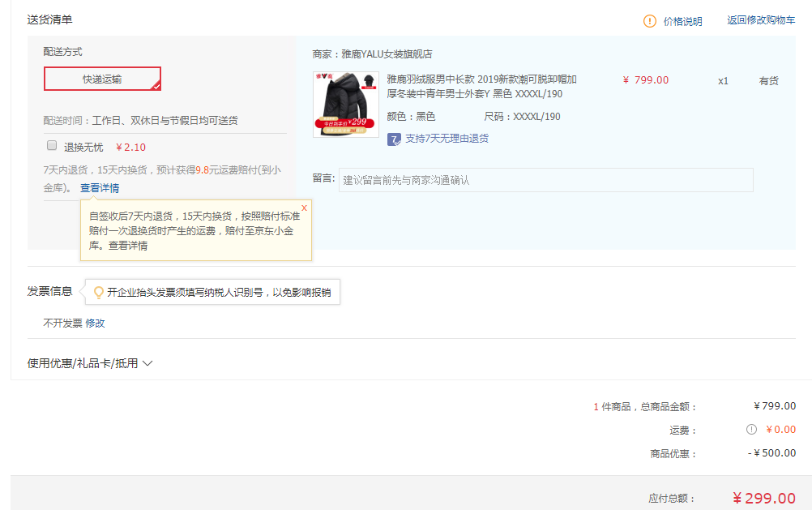The image size is (812, 510).
Task: Click the ¥299.00 total amount
Action: pyautogui.click(x=764, y=498)
